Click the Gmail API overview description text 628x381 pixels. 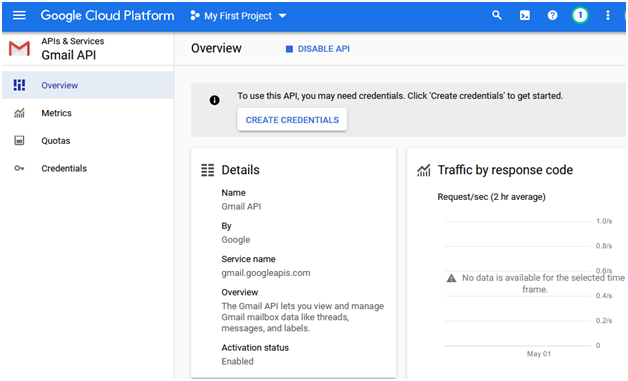[303, 317]
